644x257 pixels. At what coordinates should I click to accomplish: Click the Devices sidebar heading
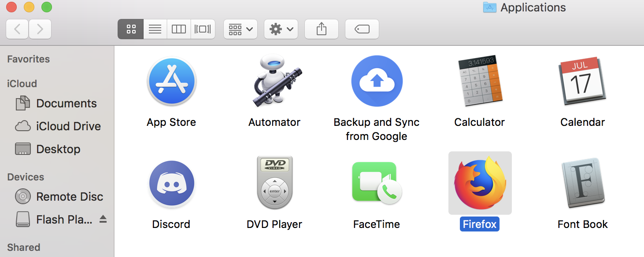26,177
